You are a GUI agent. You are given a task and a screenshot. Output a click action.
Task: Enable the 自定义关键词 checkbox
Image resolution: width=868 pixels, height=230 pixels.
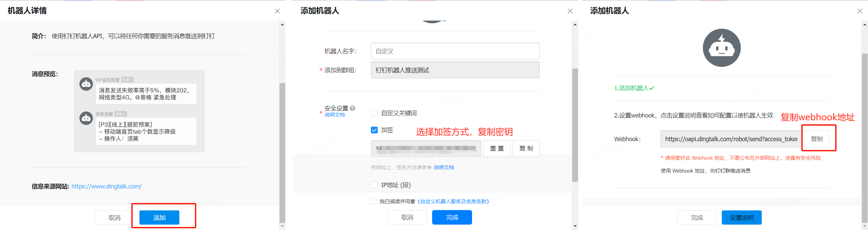[374, 113]
